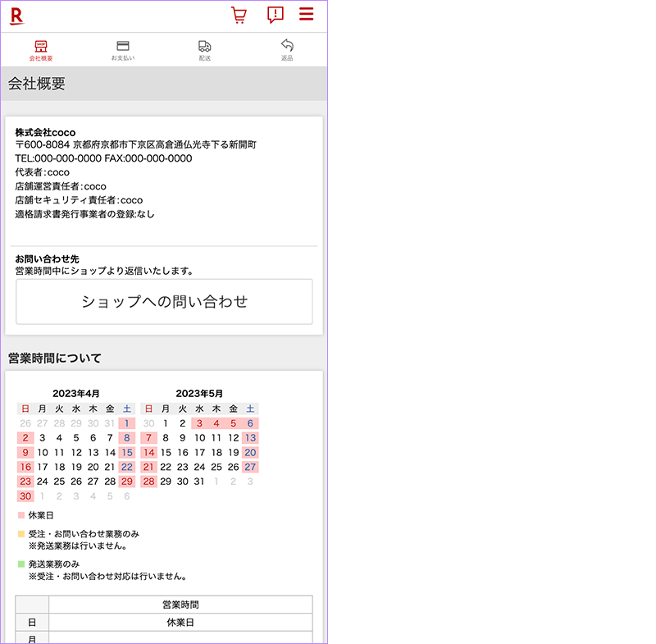
Task: Click the green 発送業務のみ legend swatch
Action: [x=21, y=564]
